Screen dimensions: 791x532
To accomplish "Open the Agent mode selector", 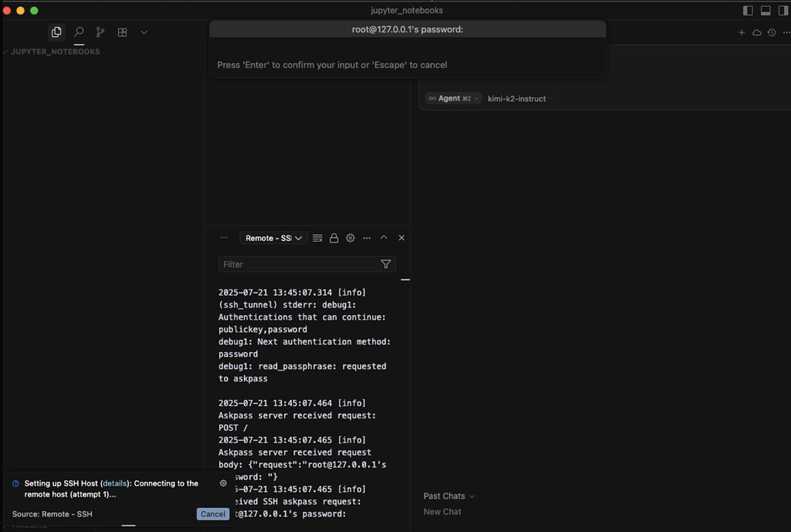I will 453,98.
